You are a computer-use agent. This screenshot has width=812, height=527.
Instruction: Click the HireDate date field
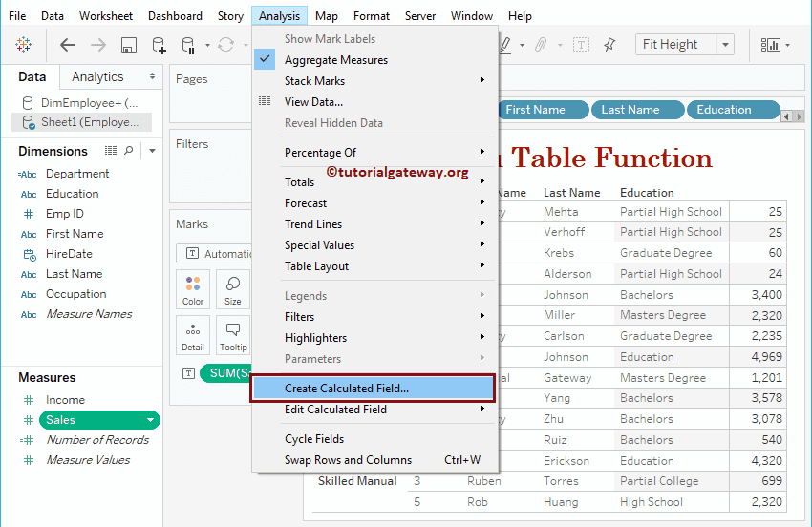coord(69,254)
